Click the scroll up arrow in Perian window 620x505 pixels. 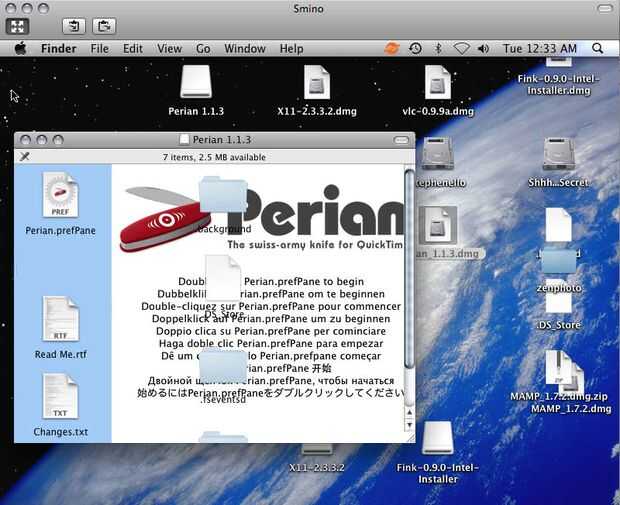pyautogui.click(x=410, y=412)
